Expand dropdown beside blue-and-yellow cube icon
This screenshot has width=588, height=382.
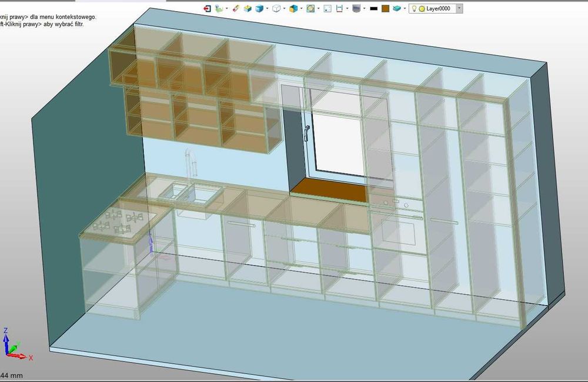point(301,8)
